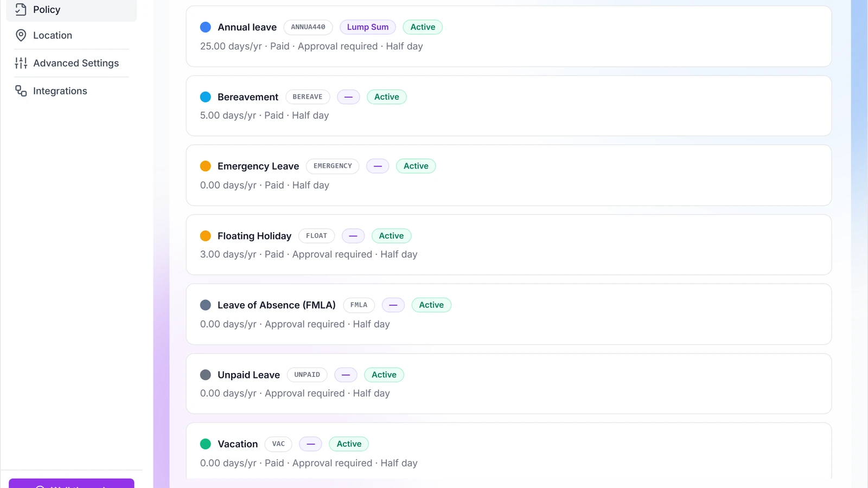Click the Active status on Unpaid Leave

pyautogui.click(x=384, y=375)
